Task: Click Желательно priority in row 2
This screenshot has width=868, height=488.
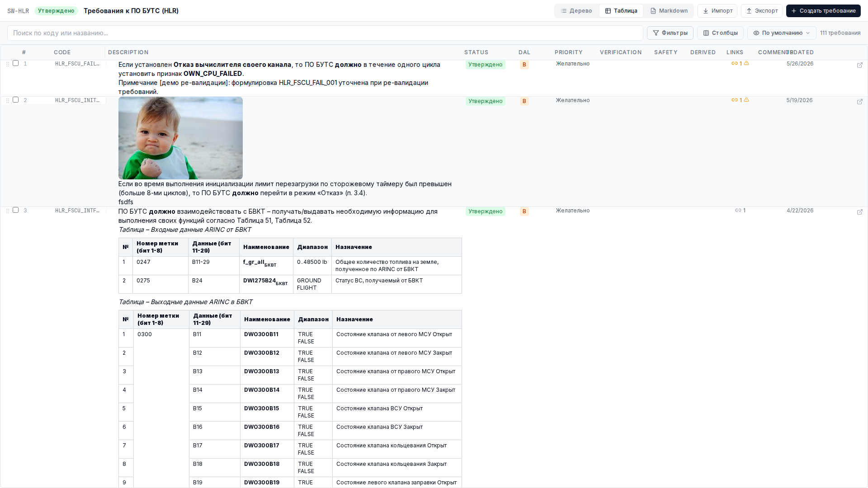Action: [x=573, y=100]
